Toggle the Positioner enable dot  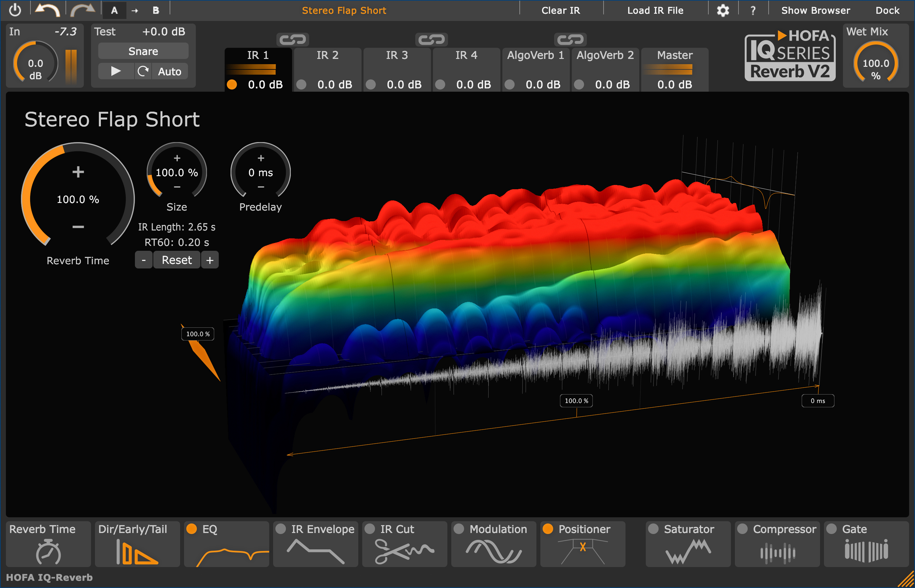548,529
